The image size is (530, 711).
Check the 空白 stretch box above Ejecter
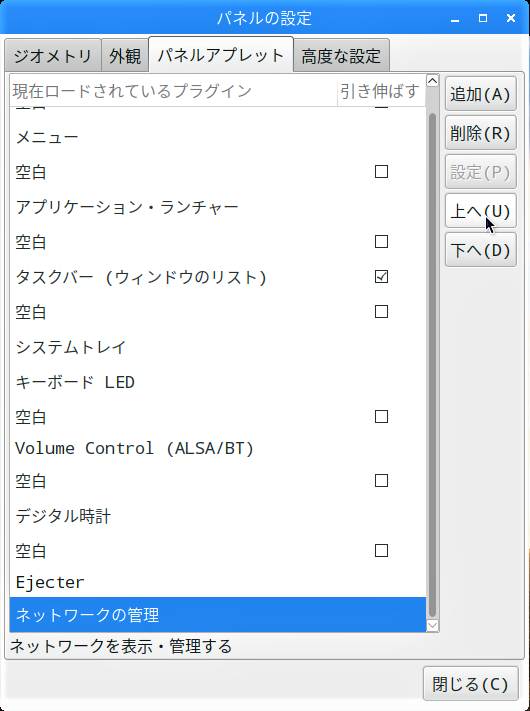(381, 551)
